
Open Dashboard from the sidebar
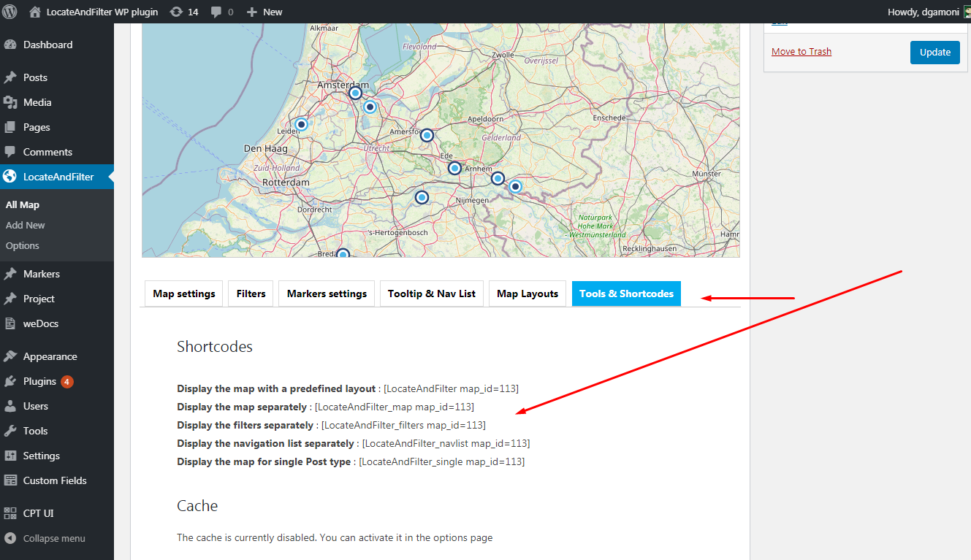47,45
